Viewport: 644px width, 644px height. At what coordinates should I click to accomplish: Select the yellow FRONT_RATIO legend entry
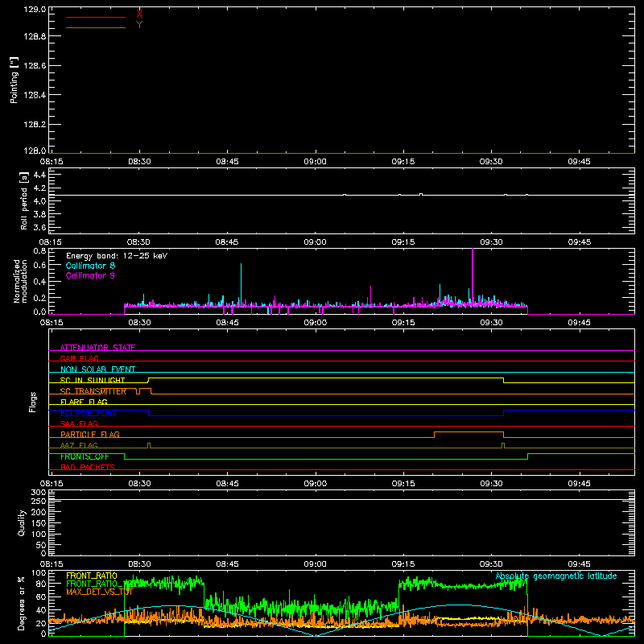(x=92, y=576)
